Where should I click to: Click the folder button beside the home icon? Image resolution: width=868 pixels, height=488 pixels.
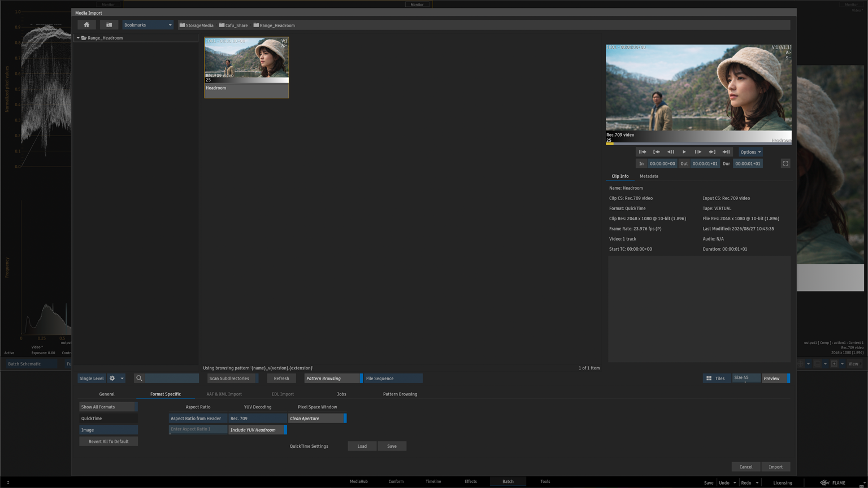[x=109, y=25]
